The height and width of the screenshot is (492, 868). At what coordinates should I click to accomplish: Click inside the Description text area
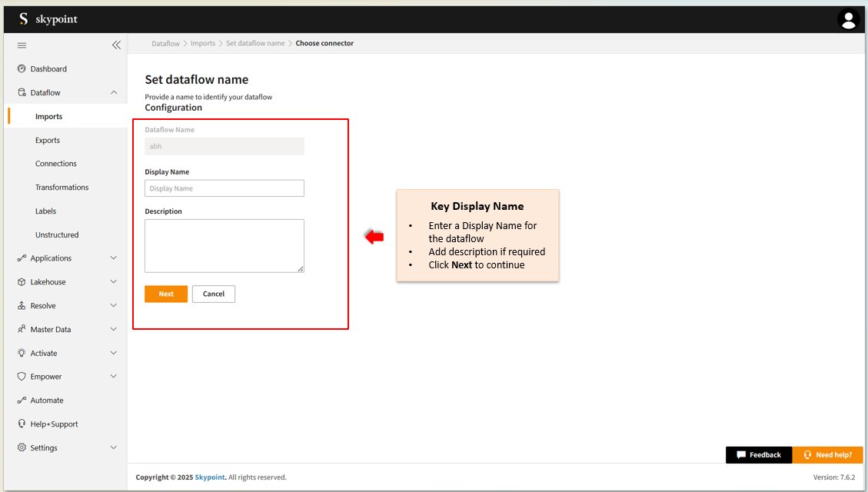(224, 245)
